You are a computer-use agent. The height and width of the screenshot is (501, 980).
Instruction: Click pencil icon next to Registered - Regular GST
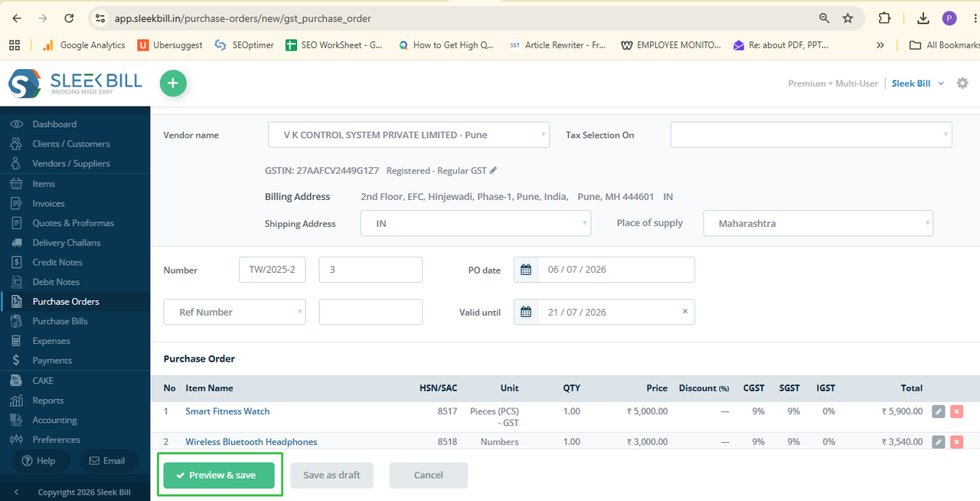[x=493, y=170]
